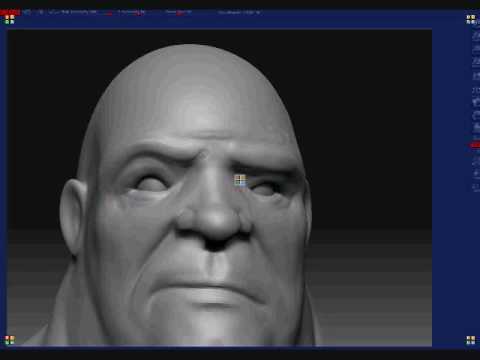
Task: Click the four-colored square icon at bottom-right corner
Action: [471, 340]
